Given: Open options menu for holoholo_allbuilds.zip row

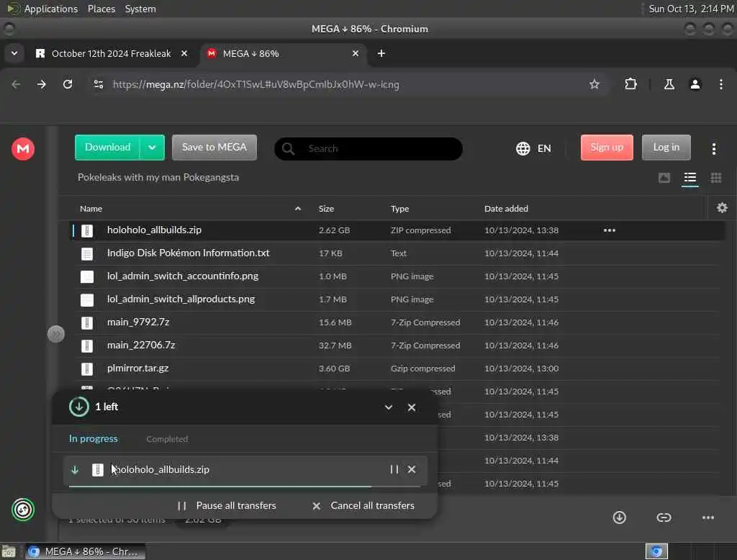Looking at the screenshot, I should (610, 230).
